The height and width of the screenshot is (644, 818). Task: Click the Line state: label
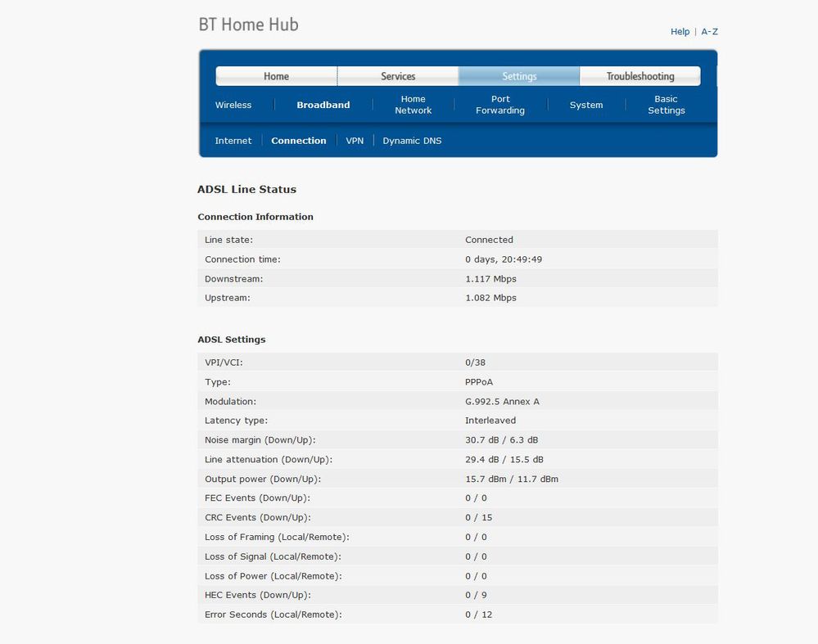click(228, 240)
